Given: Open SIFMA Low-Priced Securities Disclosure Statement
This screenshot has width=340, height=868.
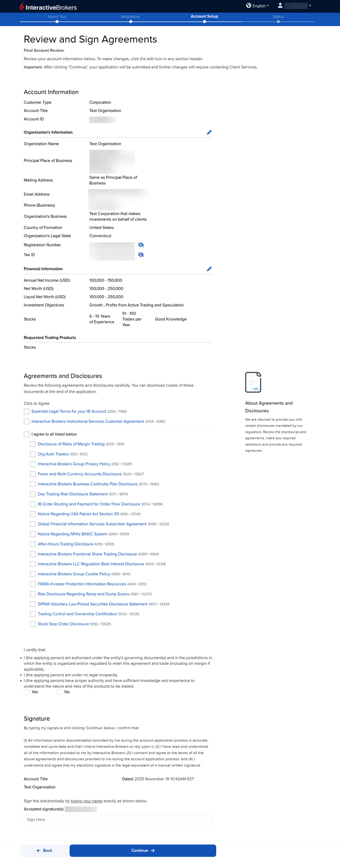Looking at the screenshot, I should (93, 604).
